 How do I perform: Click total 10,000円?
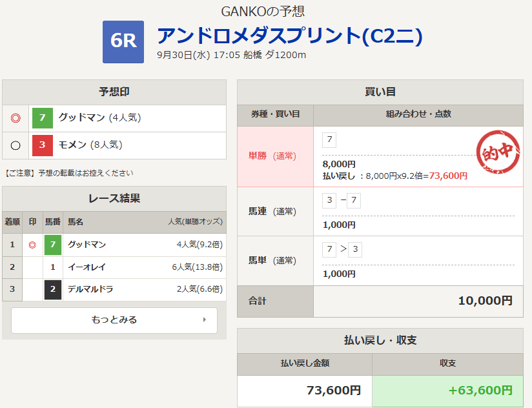tap(485, 301)
